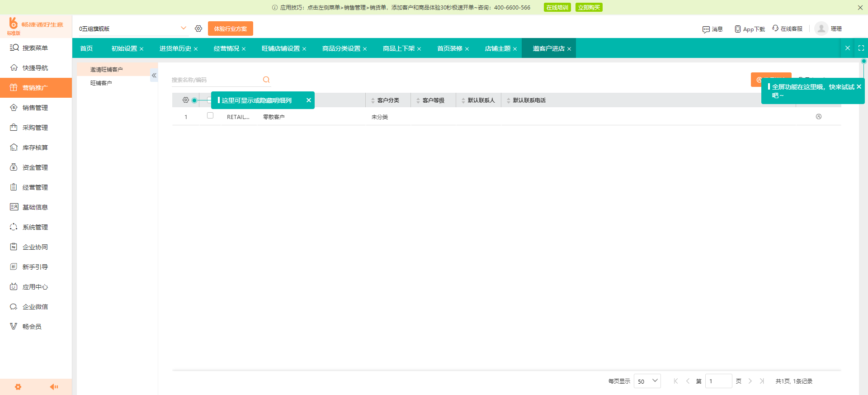
Task: Open 企业微信 sidebar menu
Action: tap(36, 307)
